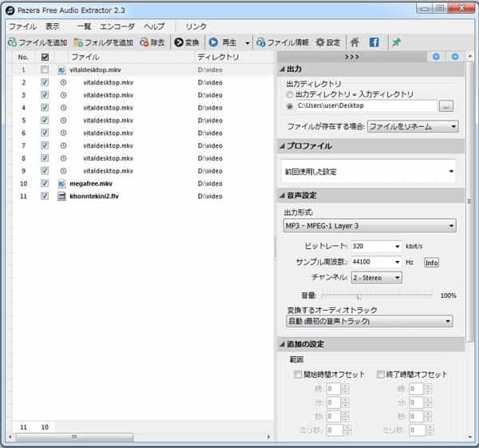
Task: Select the radio button for C:\Users\user\Desktop path
Action: 290,106
